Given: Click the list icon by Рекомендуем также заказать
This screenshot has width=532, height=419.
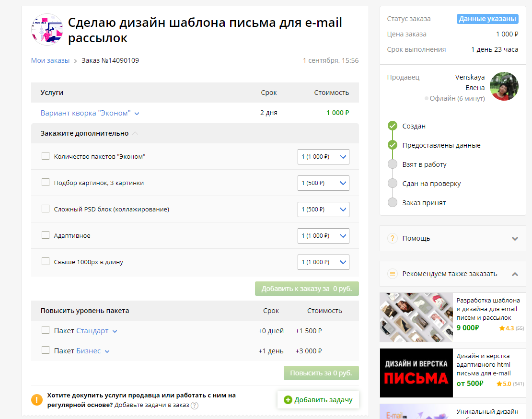Looking at the screenshot, I should tap(393, 274).
